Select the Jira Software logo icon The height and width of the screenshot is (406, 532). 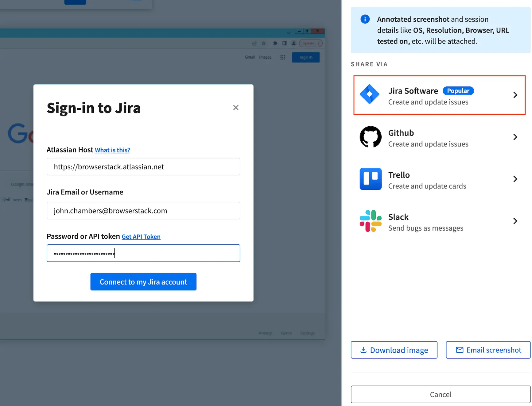click(370, 95)
